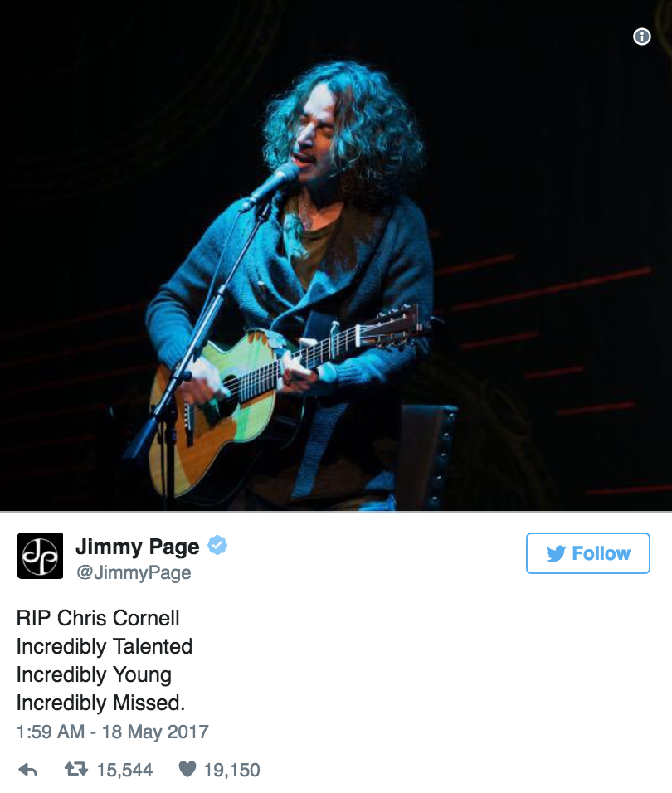Viewport: 672px width, 793px height.
Task: Click the Twitter bird in Follow button
Action: [x=556, y=553]
